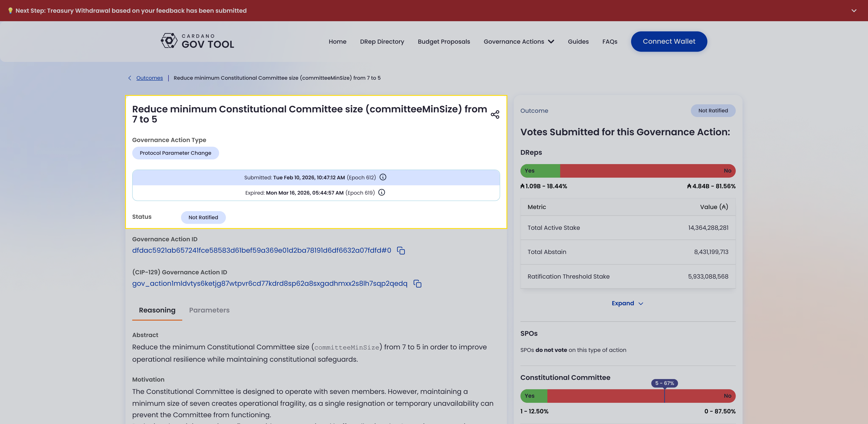This screenshot has width=868, height=424.
Task: Expand the DReps metrics table
Action: click(x=627, y=303)
